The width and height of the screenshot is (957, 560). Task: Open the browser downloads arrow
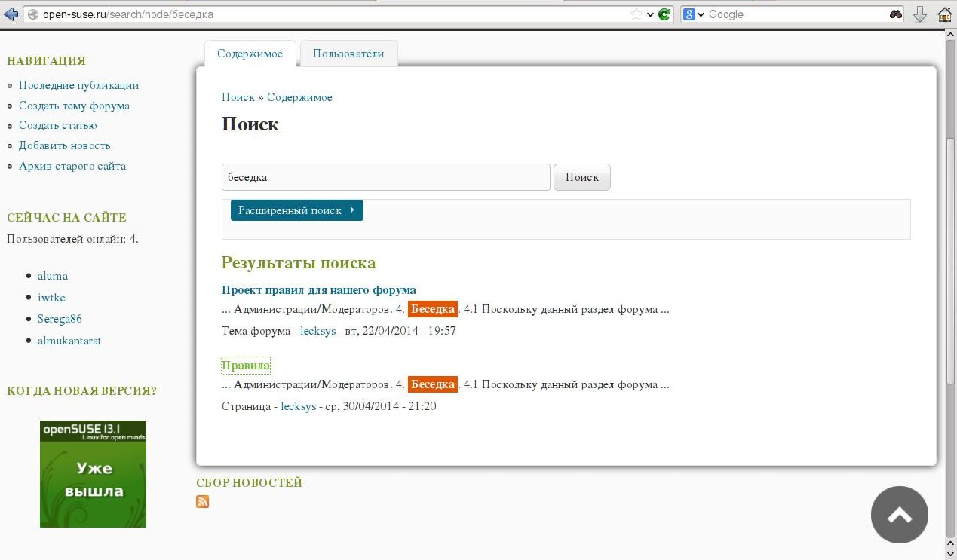pyautogui.click(x=919, y=14)
